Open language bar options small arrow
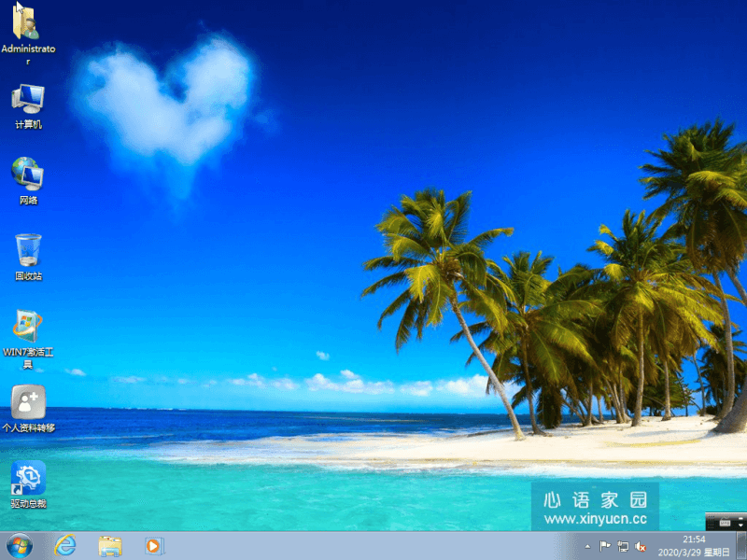747x560 pixels. pos(740,525)
